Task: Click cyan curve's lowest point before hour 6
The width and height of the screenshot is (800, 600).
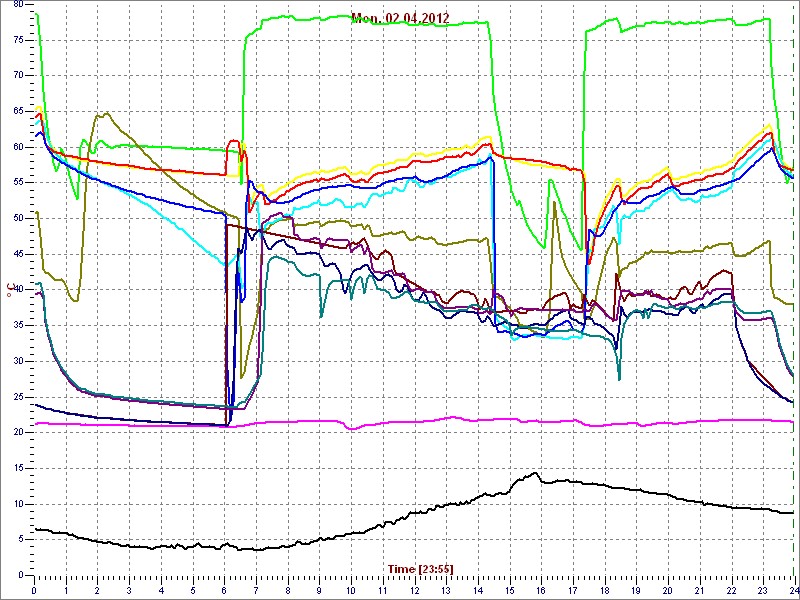Action: pos(225,265)
